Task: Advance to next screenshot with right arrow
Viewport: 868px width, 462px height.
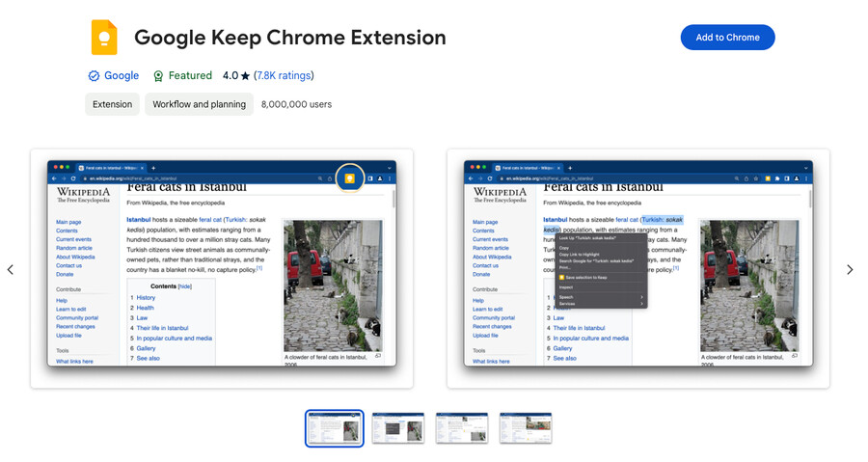Action: [850, 269]
